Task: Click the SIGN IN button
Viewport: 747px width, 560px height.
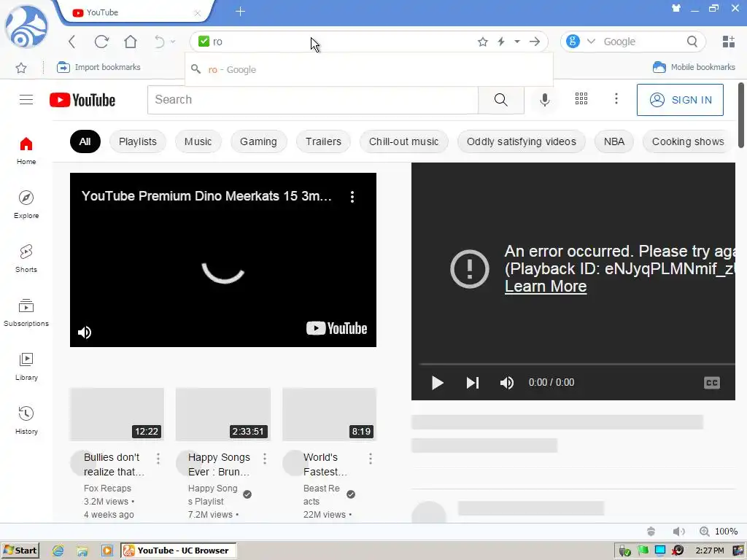Action: 680,99
